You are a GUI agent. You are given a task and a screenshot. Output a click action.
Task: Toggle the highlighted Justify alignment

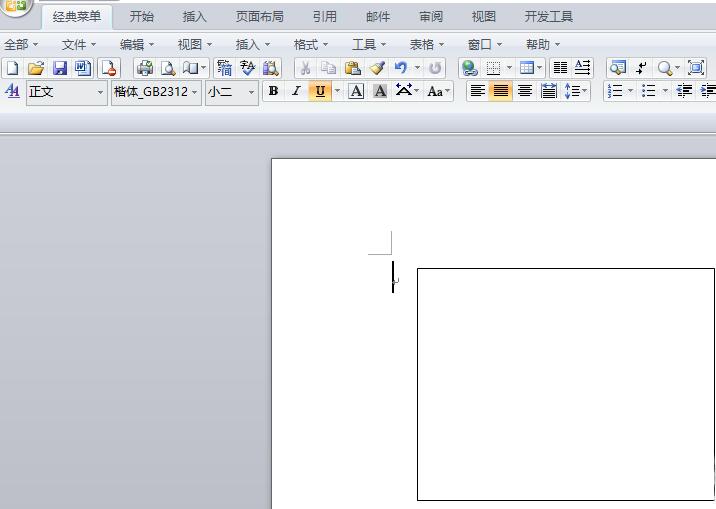point(501,91)
